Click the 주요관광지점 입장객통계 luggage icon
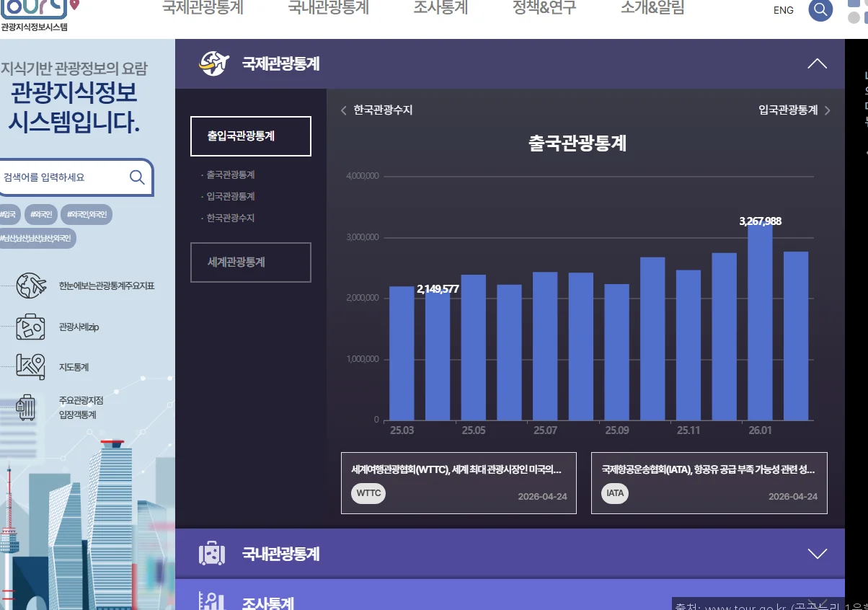The height and width of the screenshot is (610, 868). coord(25,409)
